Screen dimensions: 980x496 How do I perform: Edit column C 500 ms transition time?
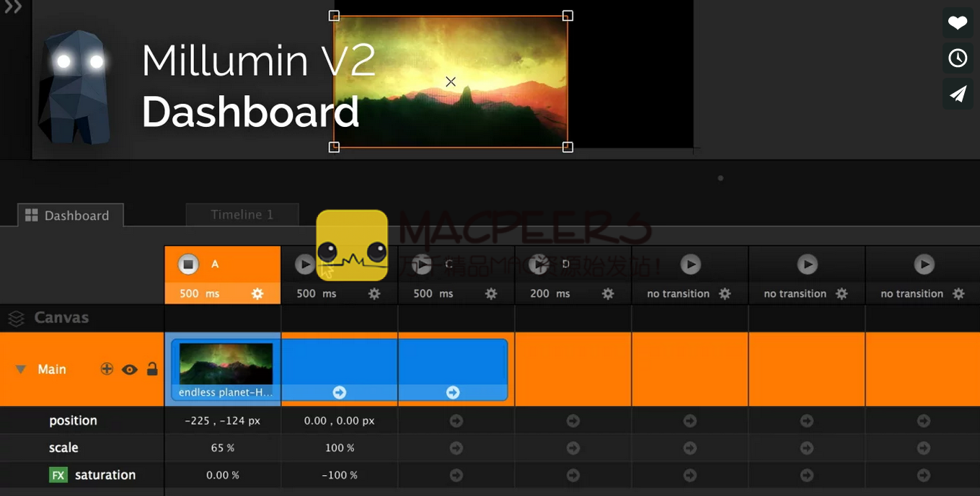[x=433, y=293]
